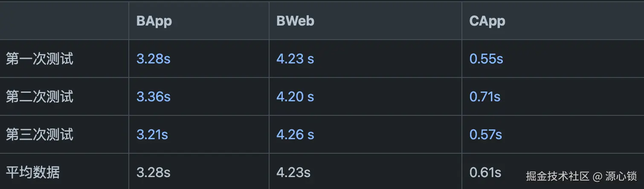Click the 平均数据 row label
This screenshot has height=189, width=644.
[x=32, y=172]
